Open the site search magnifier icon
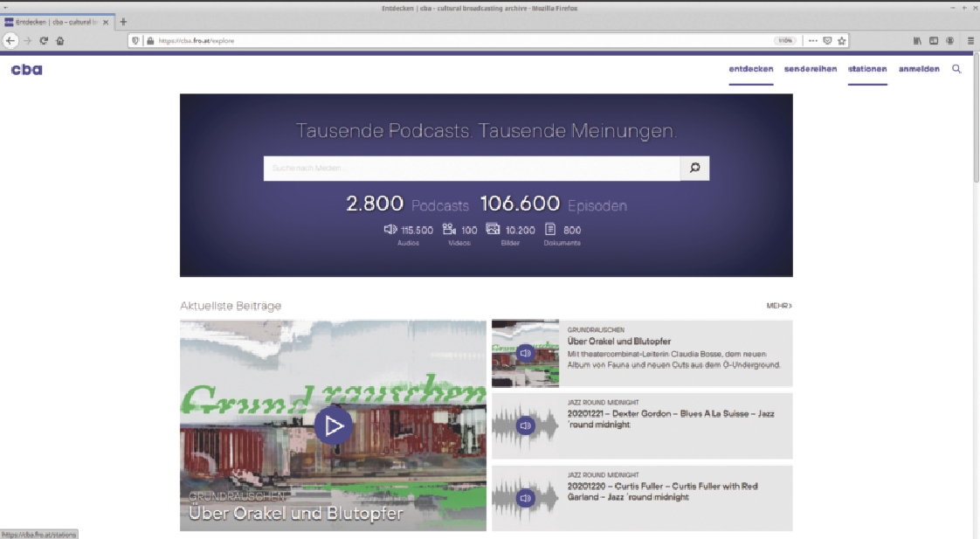Viewport: 980px width, 539px height. pyautogui.click(x=956, y=69)
